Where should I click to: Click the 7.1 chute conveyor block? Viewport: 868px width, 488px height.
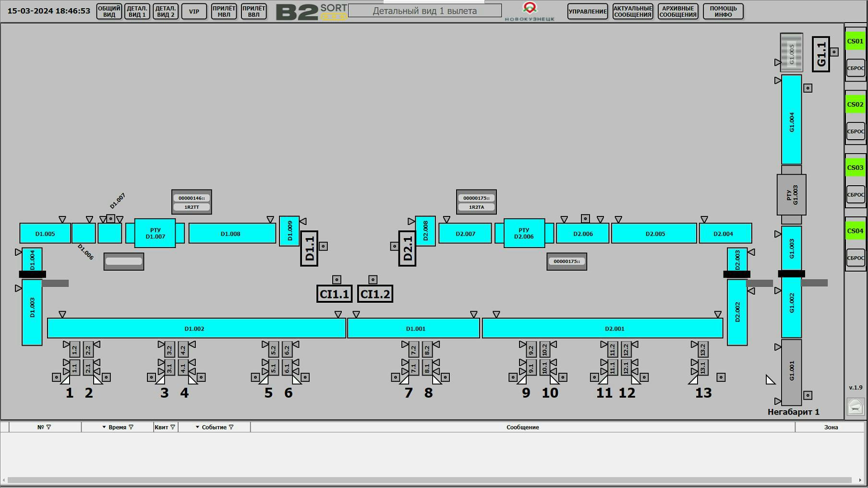(413, 368)
